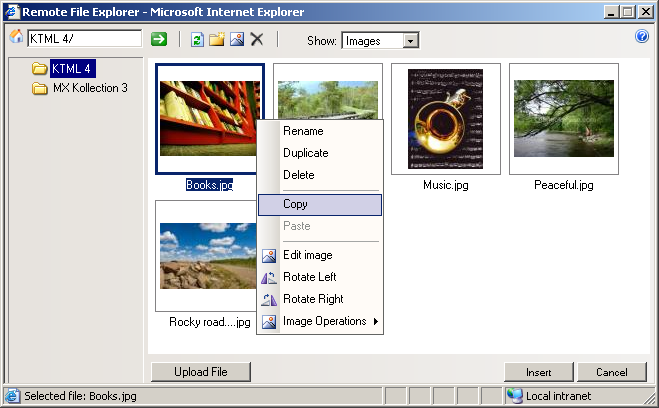This screenshot has width=659, height=408.
Task: Open the Show Images dropdown
Action: [x=411, y=41]
